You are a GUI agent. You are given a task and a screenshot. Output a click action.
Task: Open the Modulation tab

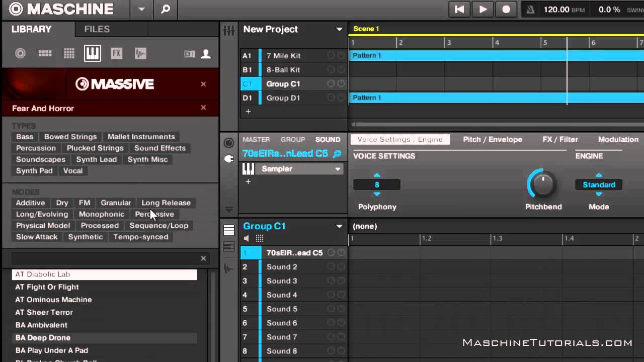[x=618, y=140]
